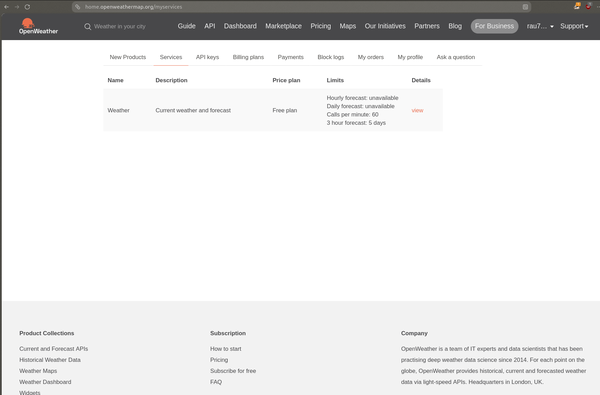This screenshot has height=395, width=600.
Task: Expand the Support dropdown menu
Action: pyautogui.click(x=574, y=26)
